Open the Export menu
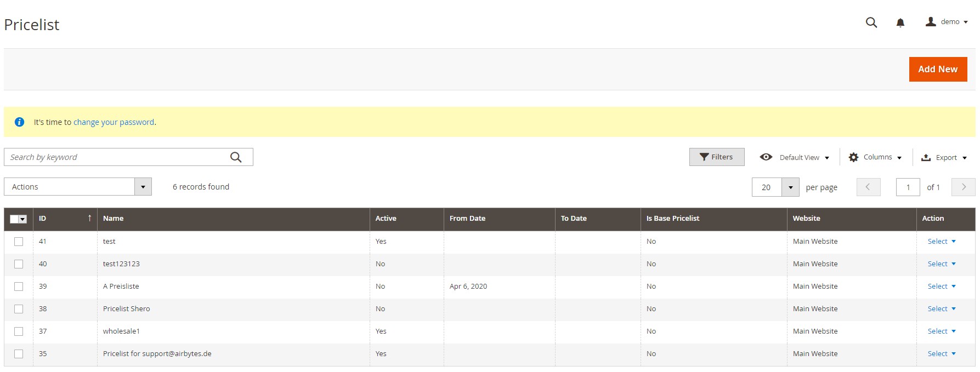The height and width of the screenshot is (372, 980). click(943, 157)
